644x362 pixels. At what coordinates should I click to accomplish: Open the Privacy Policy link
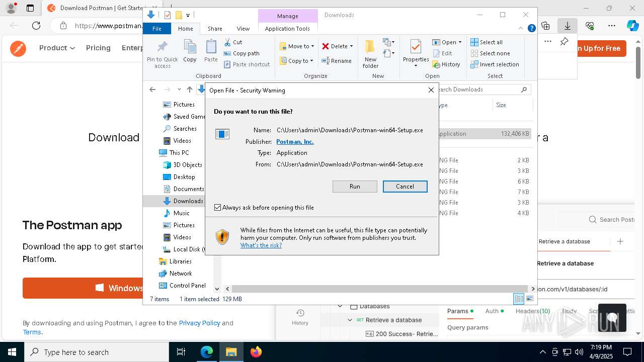point(199,323)
